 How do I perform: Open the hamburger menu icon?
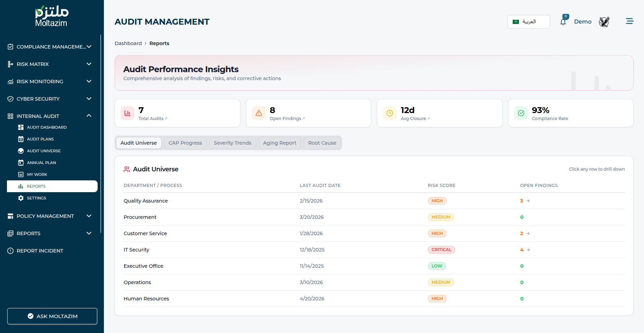(x=629, y=22)
